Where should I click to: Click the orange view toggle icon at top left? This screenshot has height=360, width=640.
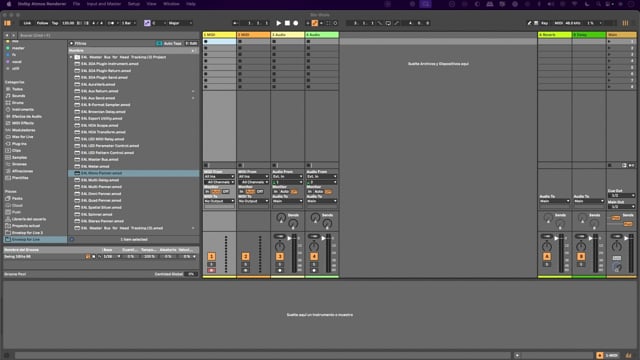coord(7,23)
